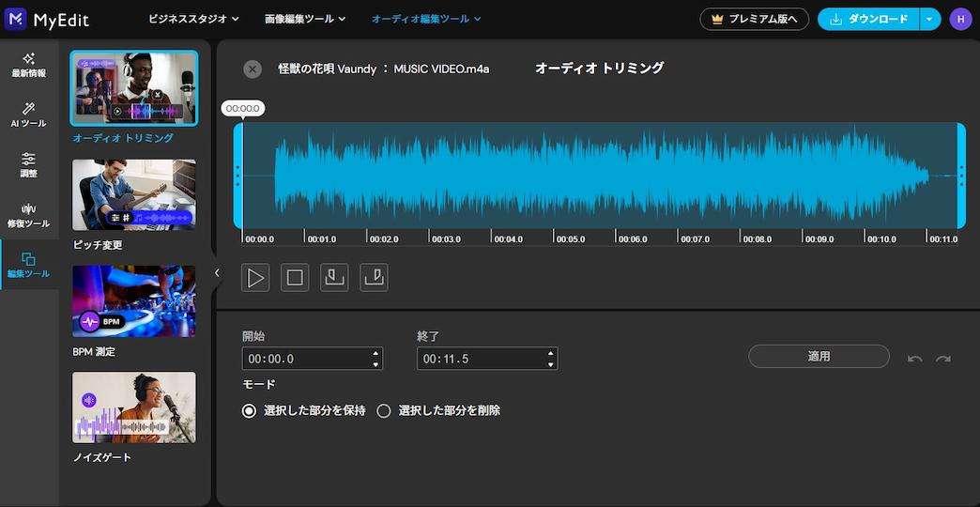Screen dimensions: 980x507
Task: Upgrade via プレミアム版へ button
Action: click(755, 20)
